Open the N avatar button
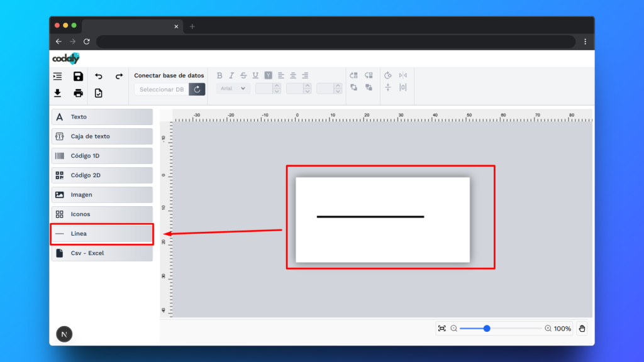 [x=64, y=334]
